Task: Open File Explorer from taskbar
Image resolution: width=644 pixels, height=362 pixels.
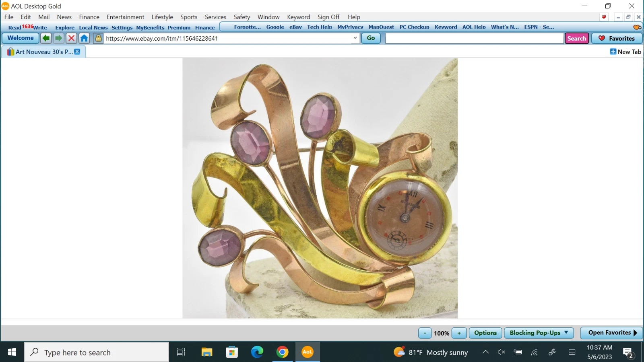Action: point(207,352)
